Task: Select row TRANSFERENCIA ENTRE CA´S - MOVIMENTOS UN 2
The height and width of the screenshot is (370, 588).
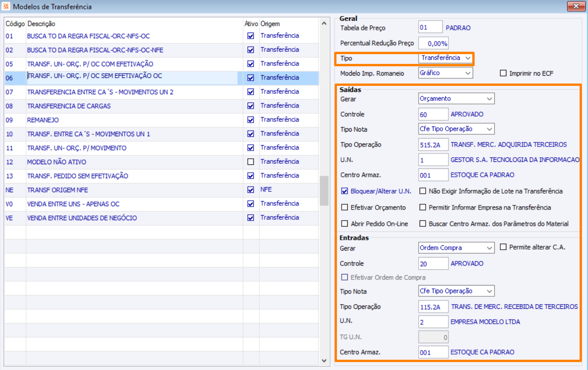Action: 161,92
